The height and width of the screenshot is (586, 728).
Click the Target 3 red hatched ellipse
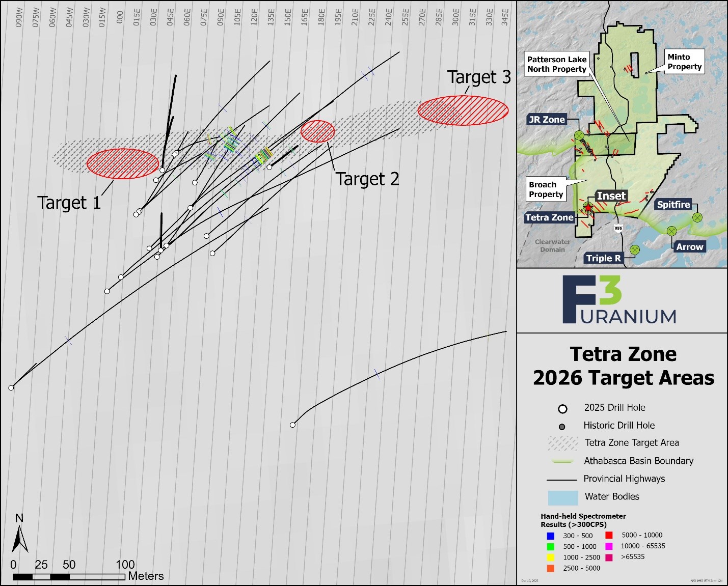(463, 110)
